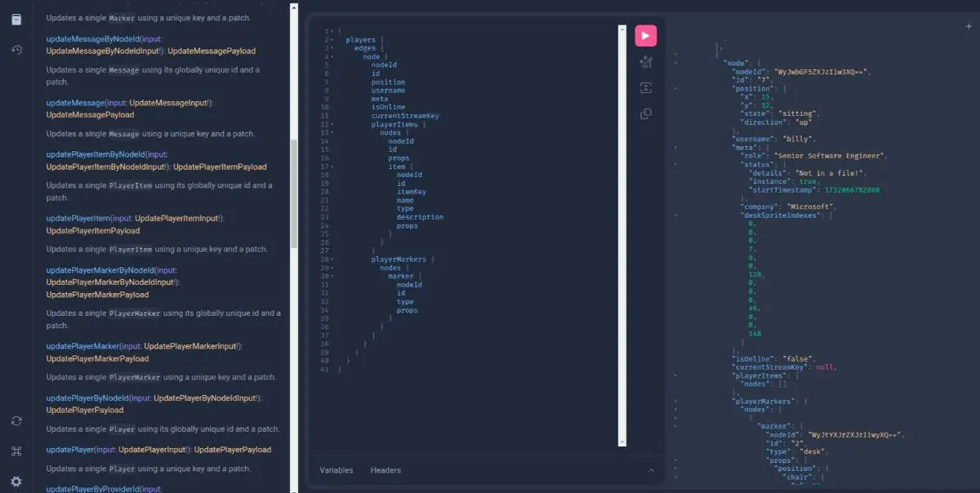The width and height of the screenshot is (980, 493).
Task: Switch to the Variables tab
Action: click(336, 470)
